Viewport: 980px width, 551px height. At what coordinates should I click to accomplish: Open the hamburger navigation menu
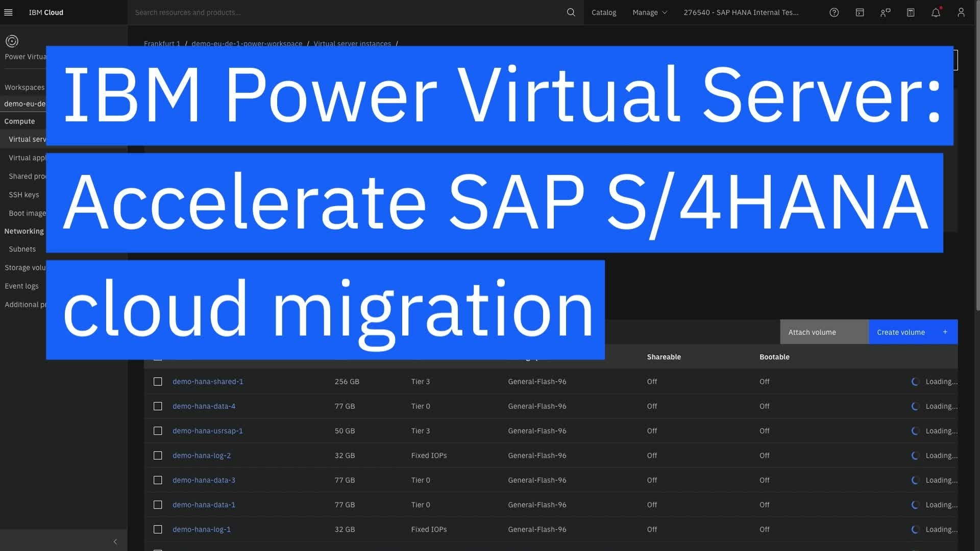point(8,12)
